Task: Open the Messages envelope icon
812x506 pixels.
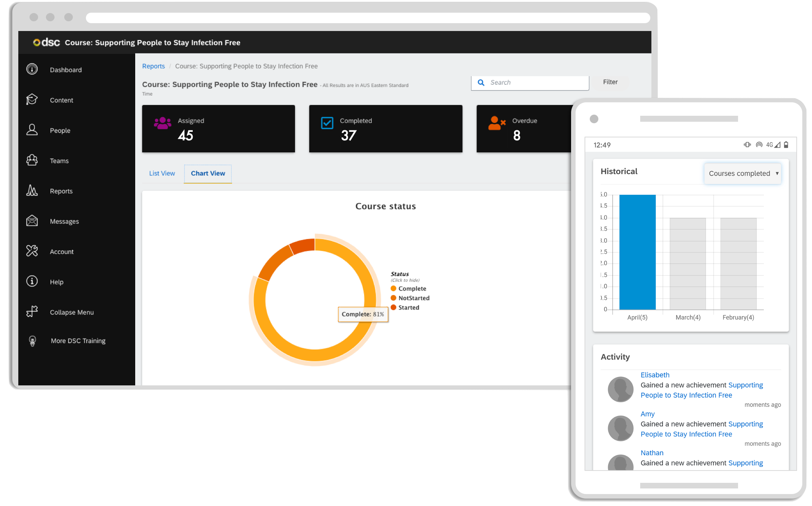Action: point(32,221)
